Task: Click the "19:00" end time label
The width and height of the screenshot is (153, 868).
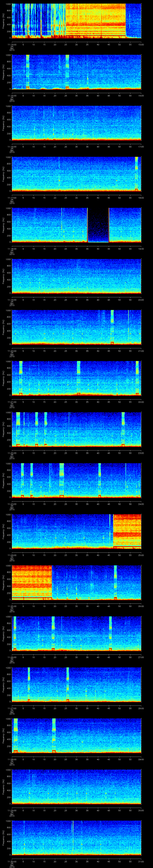Action: coord(141,249)
